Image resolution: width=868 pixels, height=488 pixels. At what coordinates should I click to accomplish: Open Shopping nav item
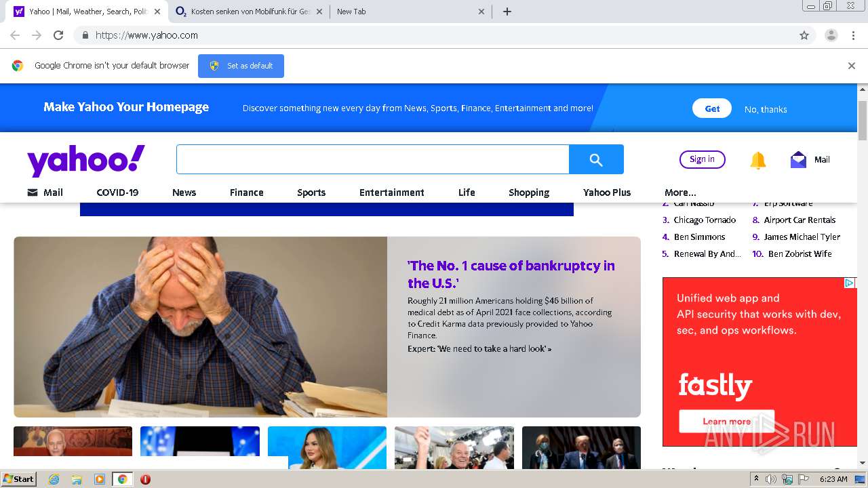(x=529, y=192)
